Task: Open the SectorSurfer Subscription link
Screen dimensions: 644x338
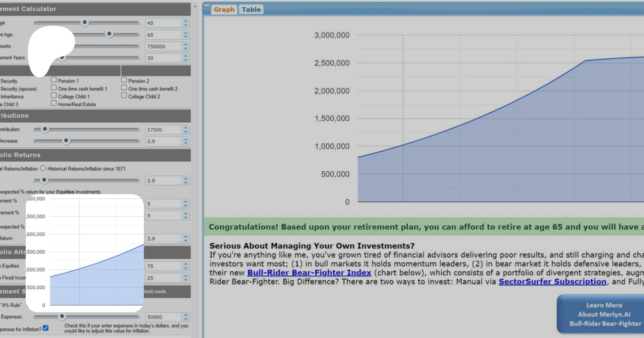Action: pyautogui.click(x=552, y=282)
